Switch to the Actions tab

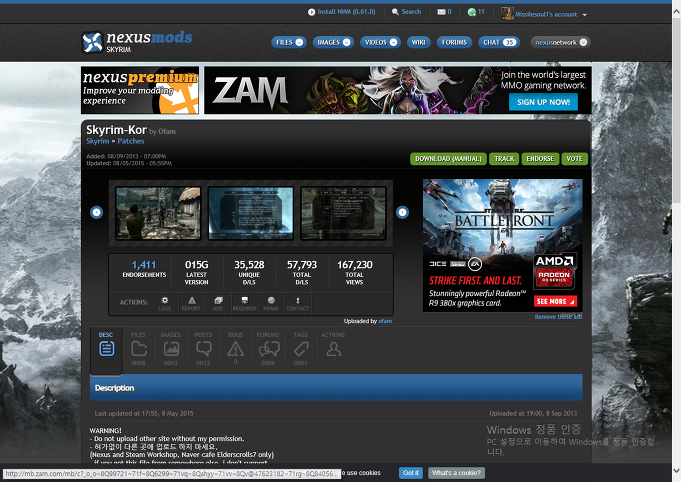(333, 345)
